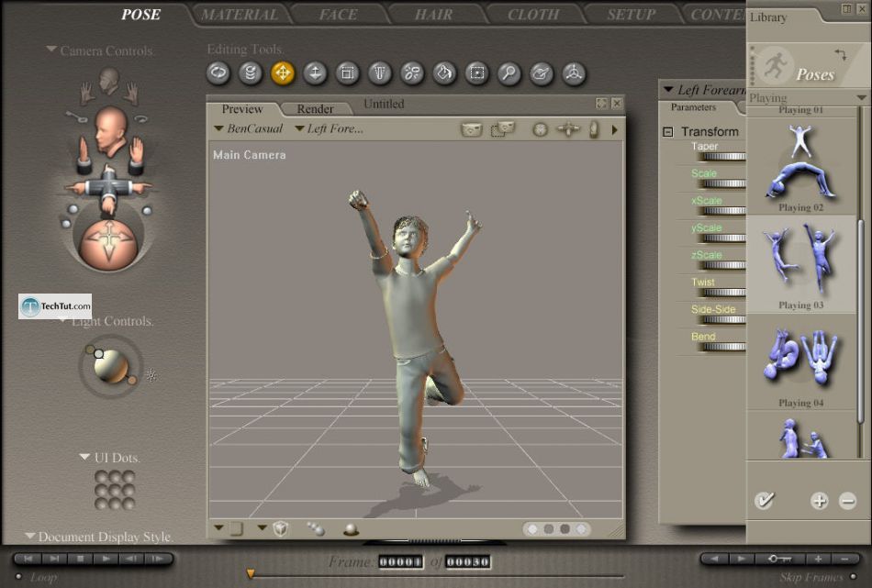Apply selected pose with checkmark button

tap(764, 500)
